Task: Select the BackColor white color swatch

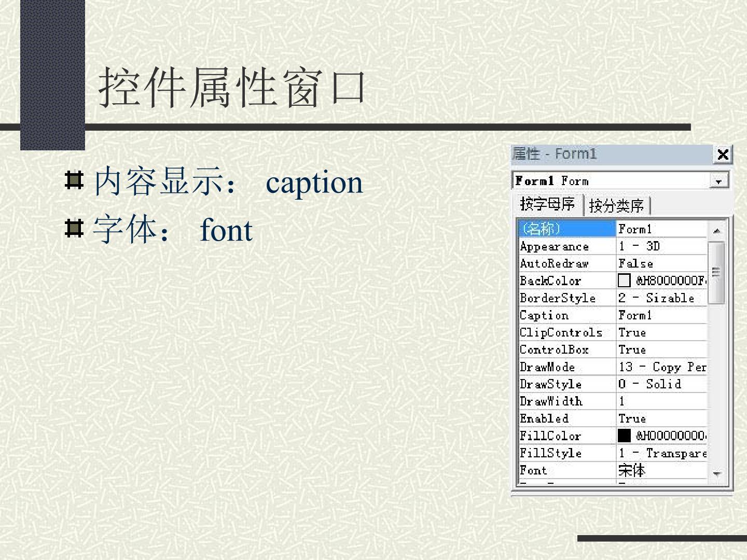Action: tap(624, 281)
